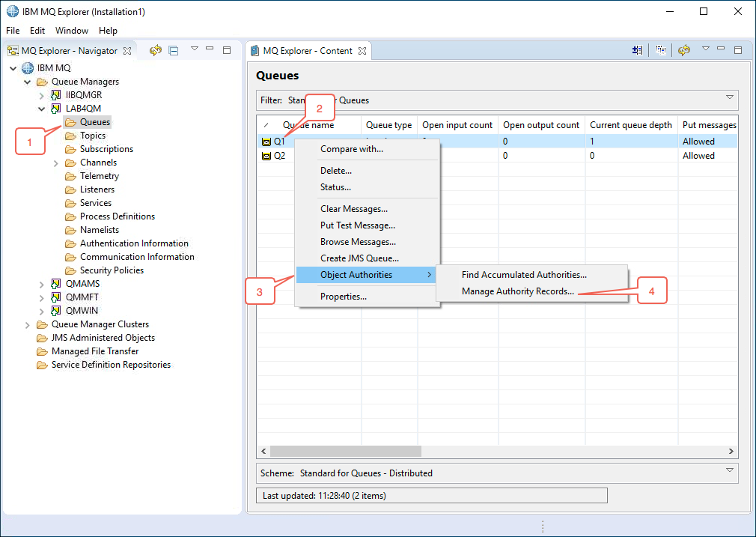Open the Edit menu
Screen dimensions: 756x537
pos(37,31)
